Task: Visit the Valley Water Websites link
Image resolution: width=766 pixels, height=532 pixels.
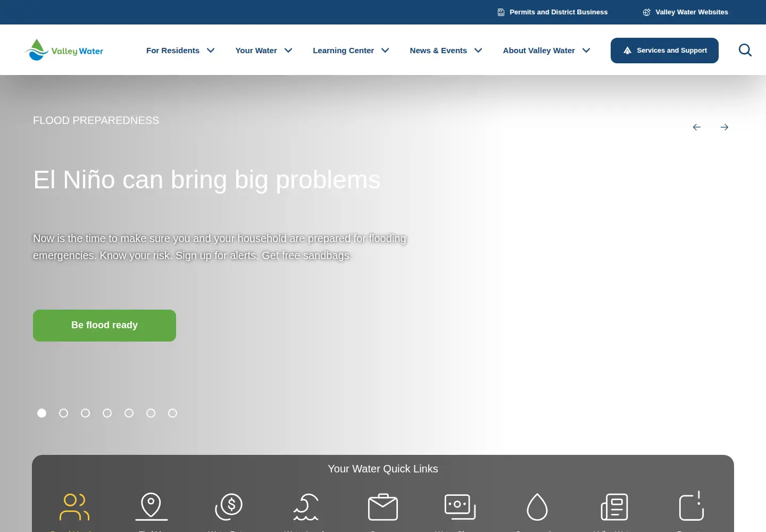Action: pyautogui.click(x=686, y=12)
